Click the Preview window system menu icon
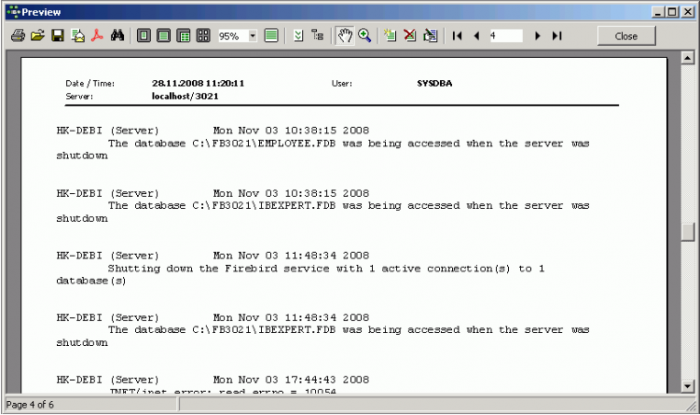Viewport: 700px width, 415px height. 13,12
